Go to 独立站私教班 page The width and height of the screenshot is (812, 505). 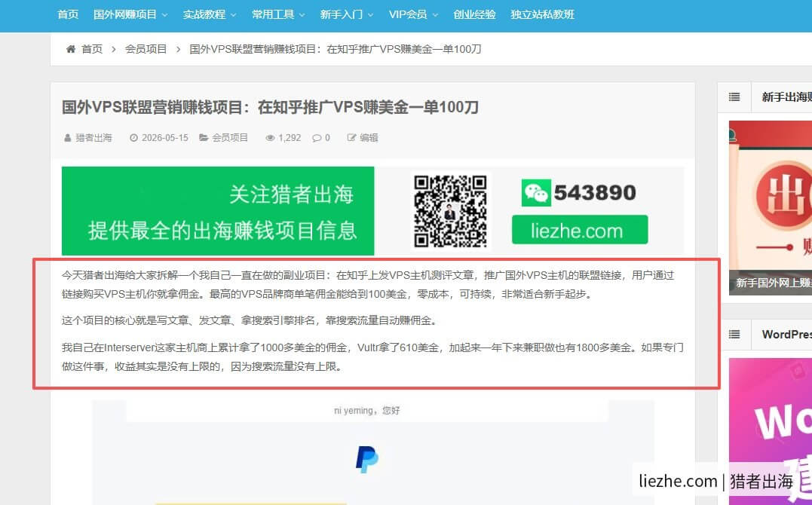542,14
